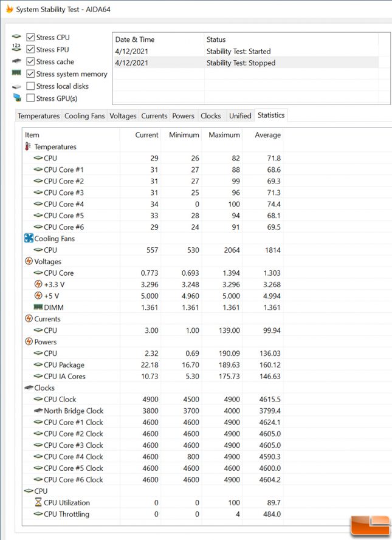Click the lightning icon next to Powers
392x540 pixels.
coord(29,341)
